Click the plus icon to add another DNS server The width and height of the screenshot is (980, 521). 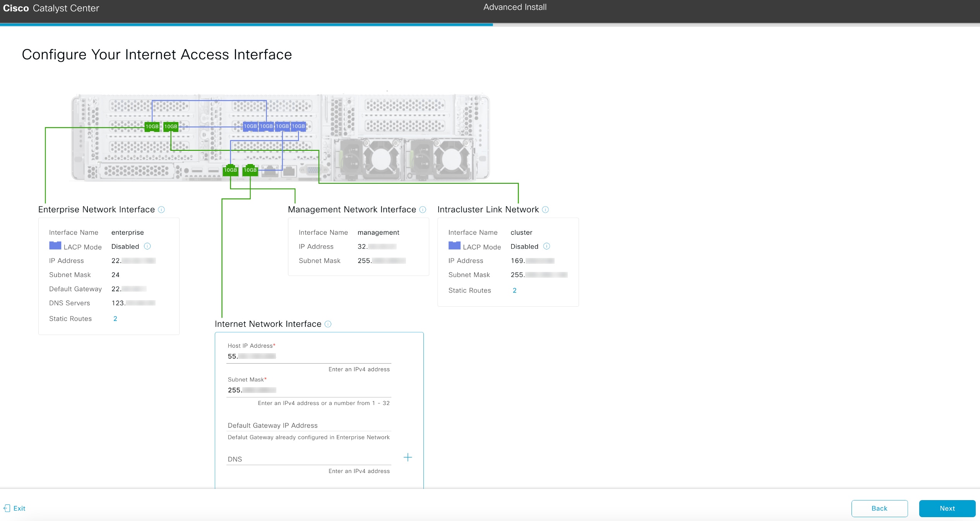point(408,458)
